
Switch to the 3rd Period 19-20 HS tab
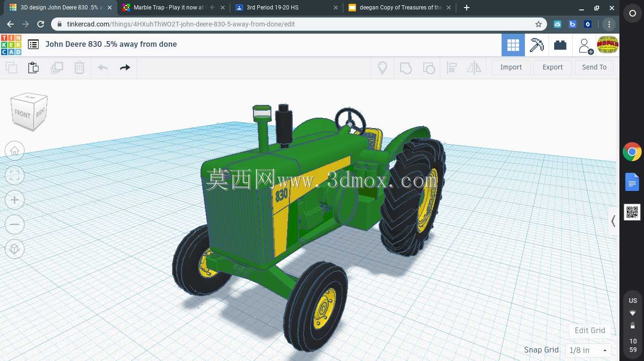(x=286, y=8)
